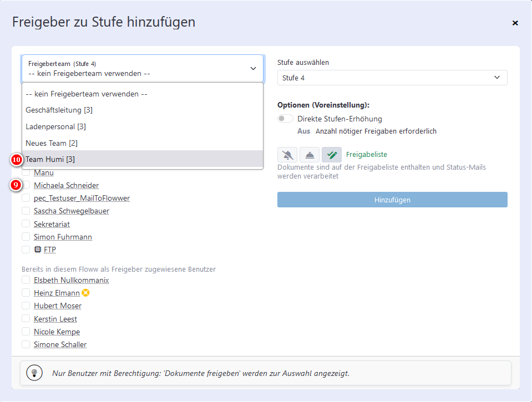Toggle Direkte Stufen-Erhöhung switch
The image size is (532, 402).
[x=285, y=119]
